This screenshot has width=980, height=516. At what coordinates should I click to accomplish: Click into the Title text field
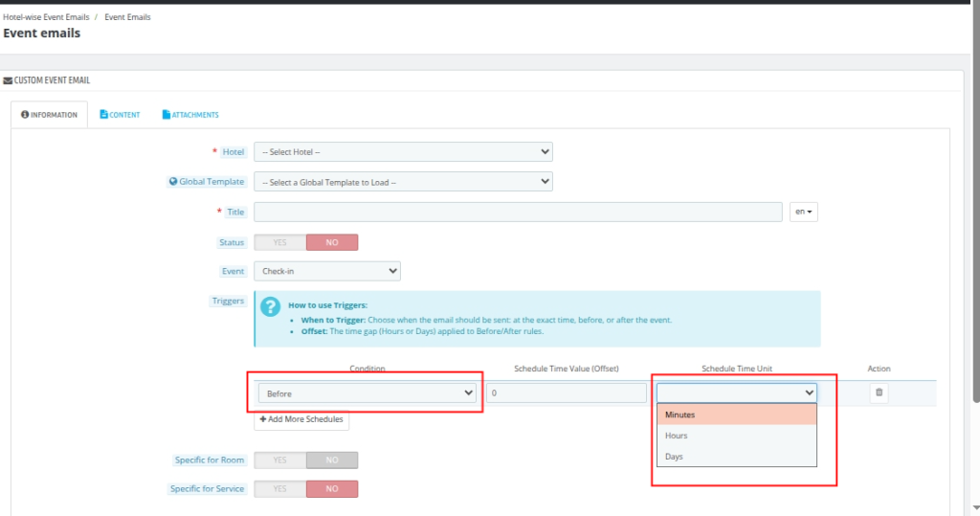click(518, 212)
